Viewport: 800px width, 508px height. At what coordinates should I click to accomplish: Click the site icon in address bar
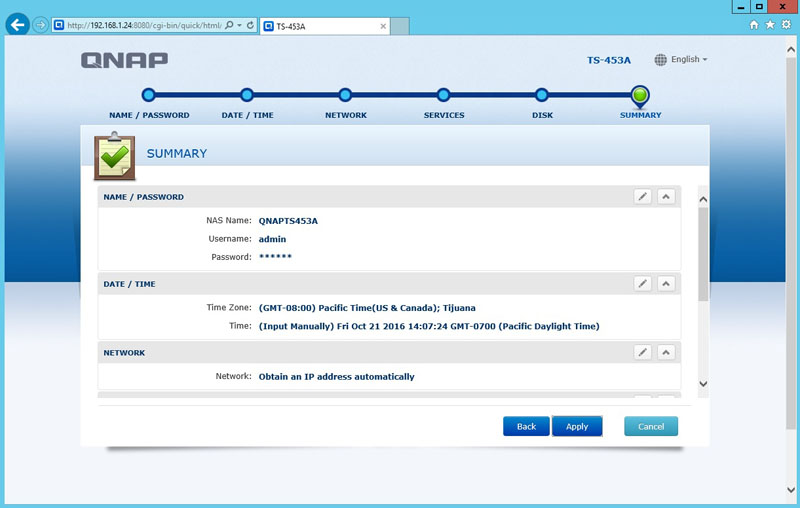click(59, 24)
